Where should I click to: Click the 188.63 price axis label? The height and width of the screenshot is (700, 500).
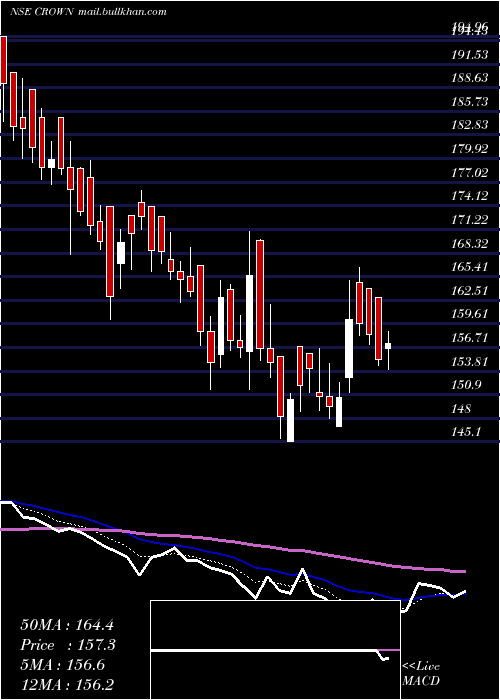point(469,78)
